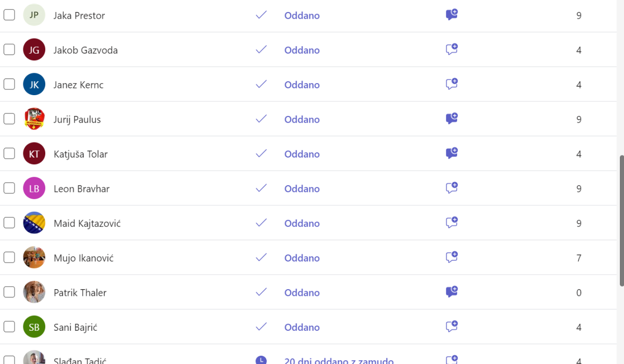View feedback comment for Katjuša Tolar
Screen dimensions: 624x364
(x=451, y=153)
